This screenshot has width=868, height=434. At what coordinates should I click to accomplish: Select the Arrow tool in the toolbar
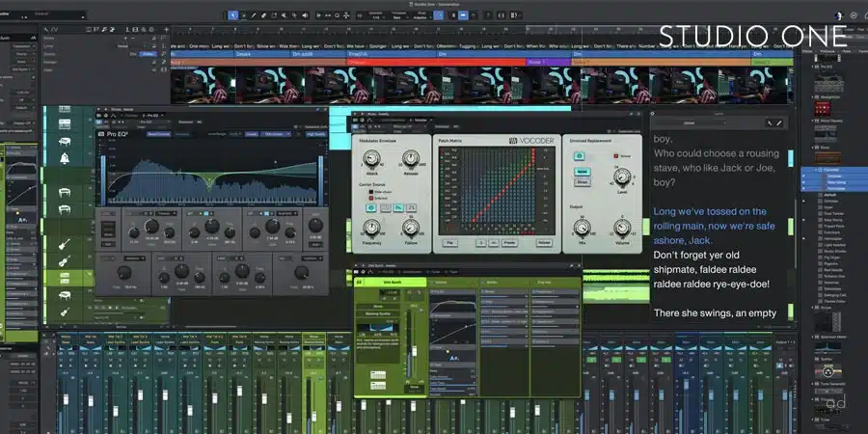[233, 14]
